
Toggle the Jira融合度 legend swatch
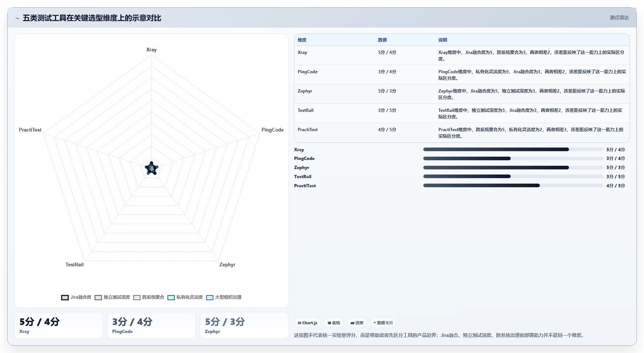(x=65, y=297)
